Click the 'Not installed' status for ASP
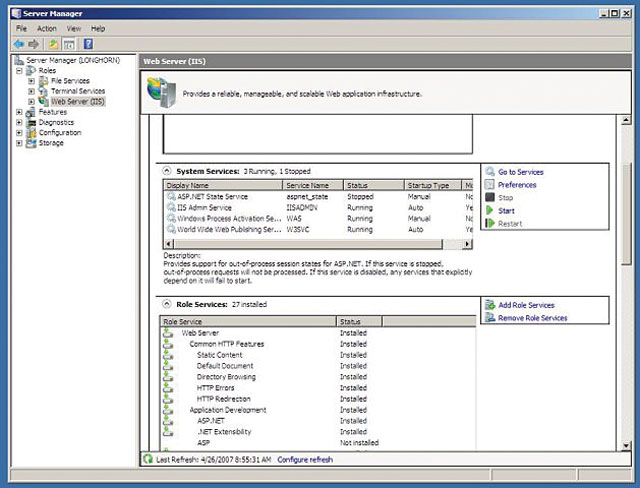Image resolution: width=640 pixels, height=488 pixels. pos(359,442)
